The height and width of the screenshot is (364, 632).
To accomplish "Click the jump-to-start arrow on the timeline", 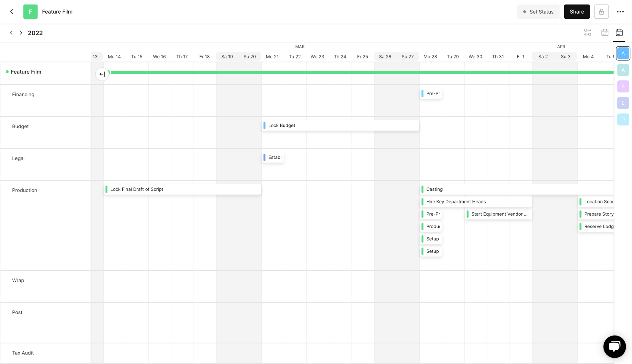I will (102, 74).
